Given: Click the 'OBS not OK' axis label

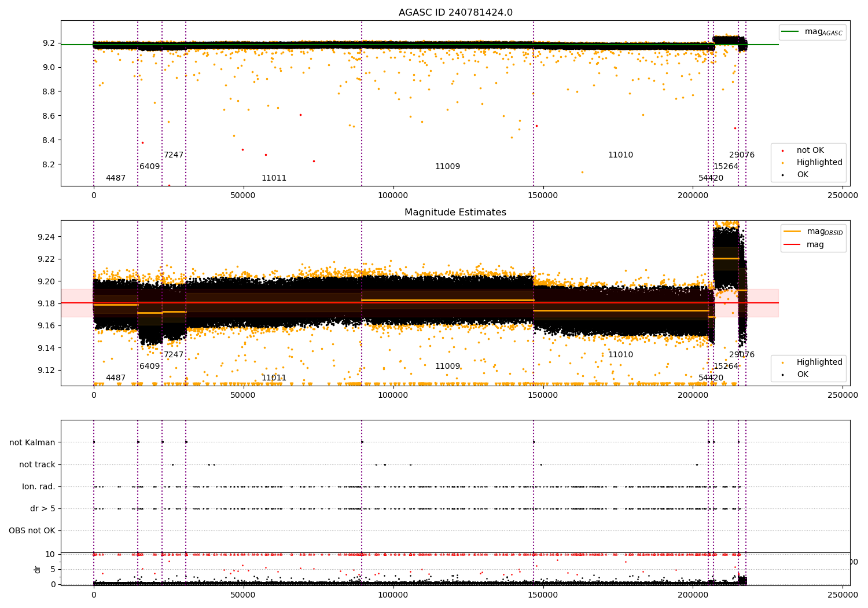Looking at the screenshot, I should point(32,531).
